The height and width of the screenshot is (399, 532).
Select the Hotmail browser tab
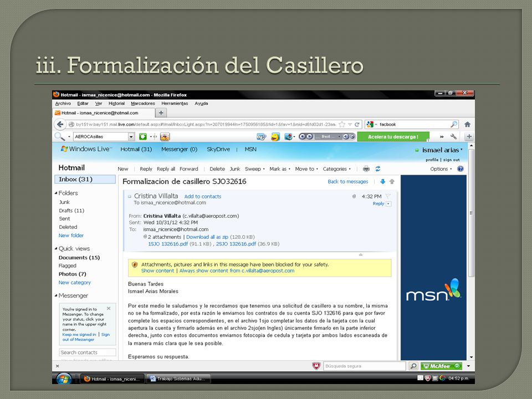click(x=104, y=113)
